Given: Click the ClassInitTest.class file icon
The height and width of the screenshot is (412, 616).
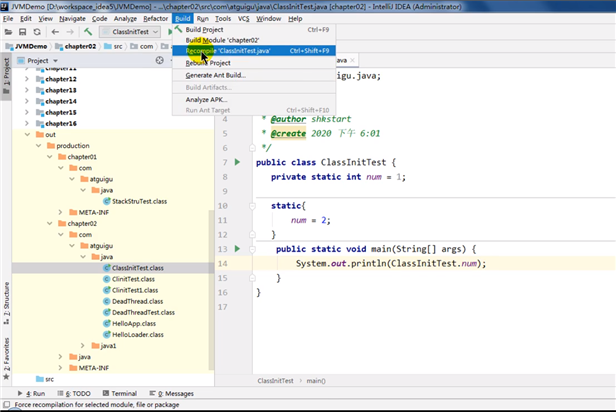Looking at the screenshot, I should point(106,268).
